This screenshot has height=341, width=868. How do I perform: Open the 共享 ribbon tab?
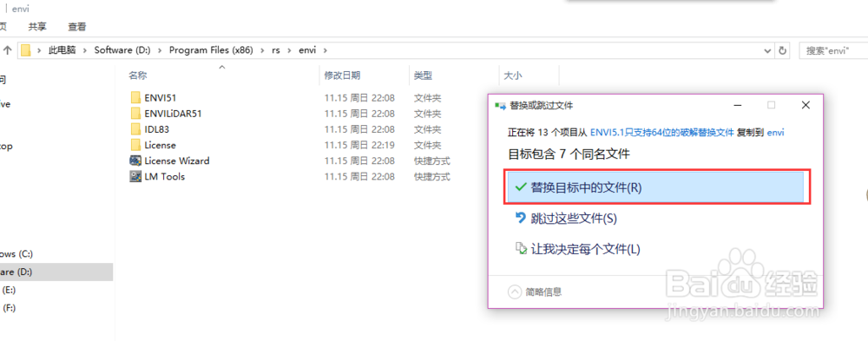[37, 27]
